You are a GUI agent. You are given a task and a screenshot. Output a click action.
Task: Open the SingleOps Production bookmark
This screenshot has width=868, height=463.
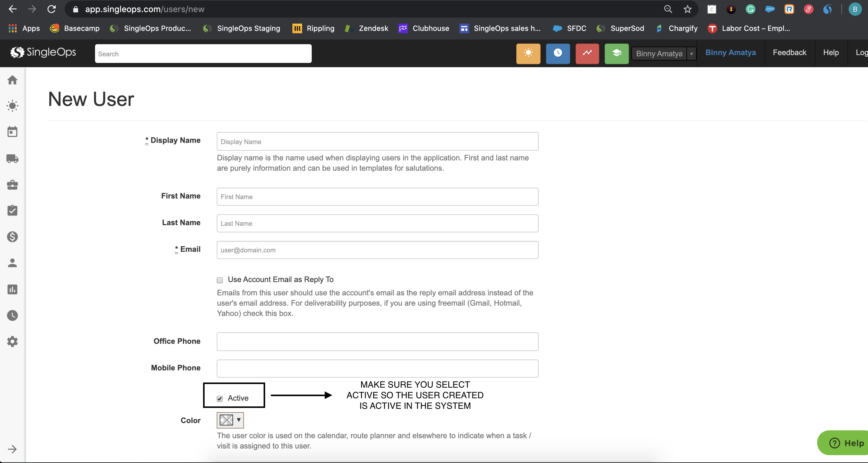[150, 28]
